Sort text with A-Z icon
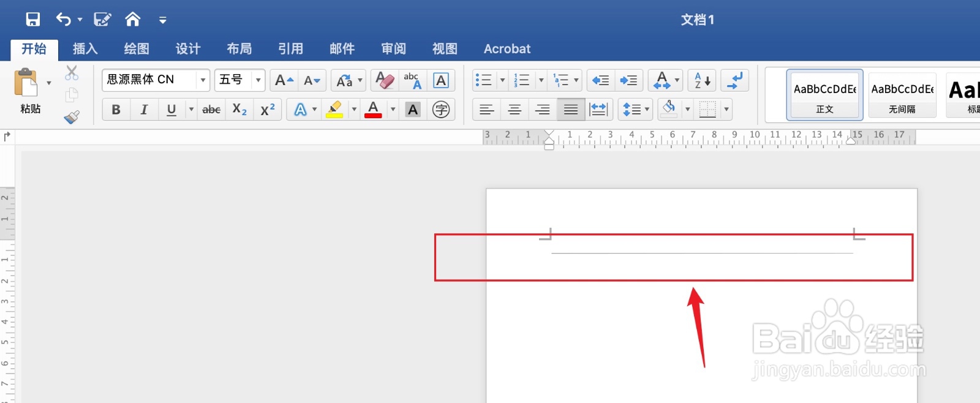Screen dimensions: 980x403 click(x=703, y=80)
